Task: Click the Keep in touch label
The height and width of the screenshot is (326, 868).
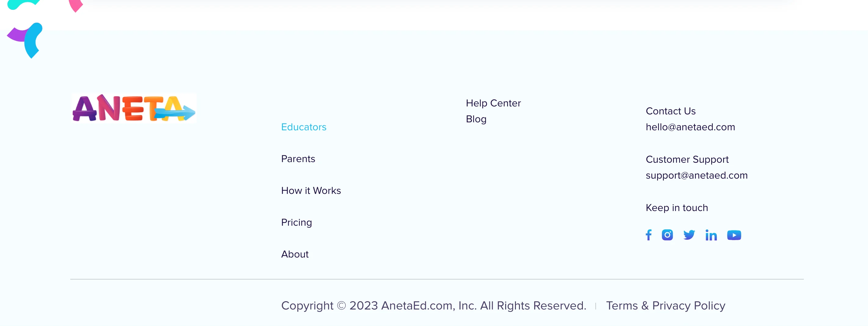Action: [x=677, y=208]
